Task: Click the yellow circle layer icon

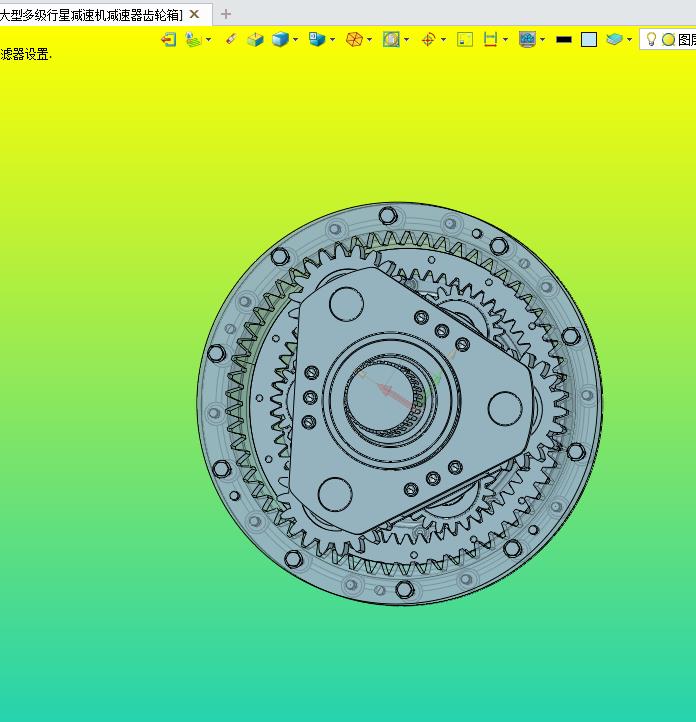Action: click(668, 40)
